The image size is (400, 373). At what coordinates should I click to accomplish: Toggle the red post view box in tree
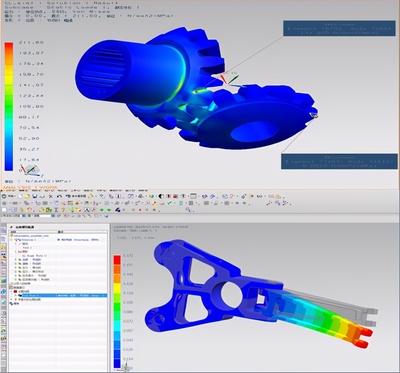pos(15,291)
